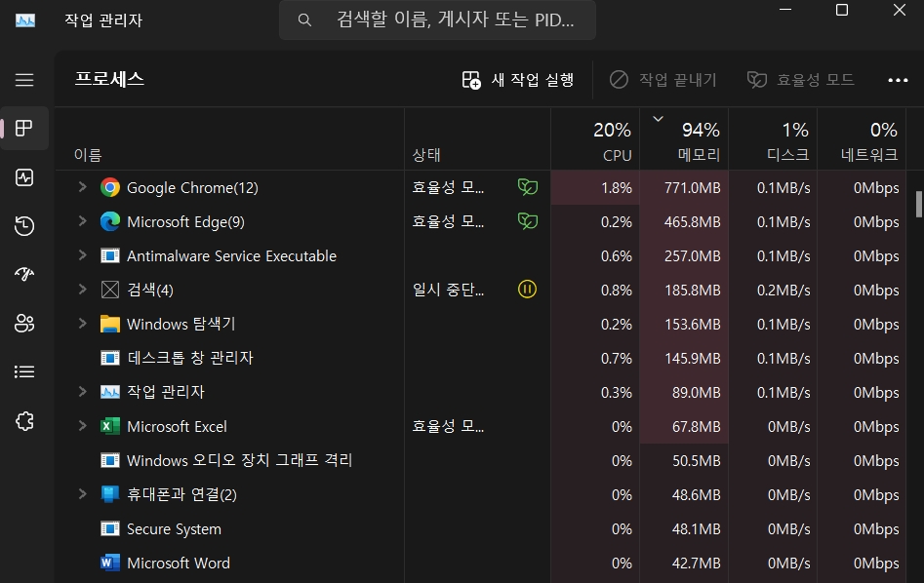The width and height of the screenshot is (924, 583).
Task: Sort by the 상태 column header
Action: (477, 139)
